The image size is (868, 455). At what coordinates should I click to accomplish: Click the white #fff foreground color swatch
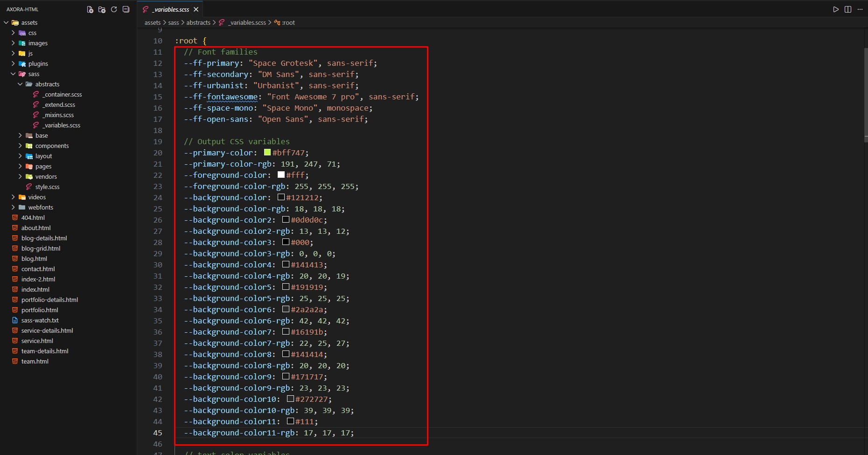point(281,175)
